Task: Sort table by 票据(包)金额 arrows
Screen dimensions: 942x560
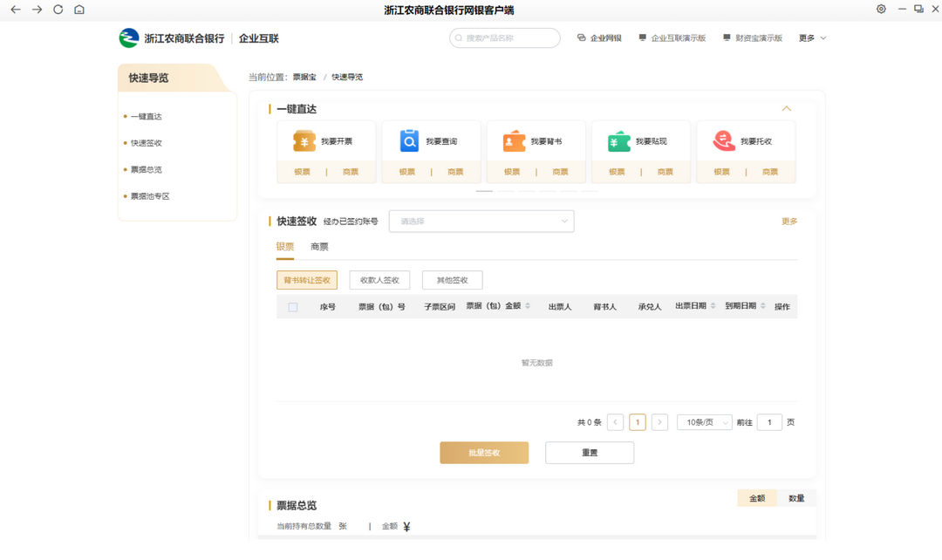Action: (529, 306)
